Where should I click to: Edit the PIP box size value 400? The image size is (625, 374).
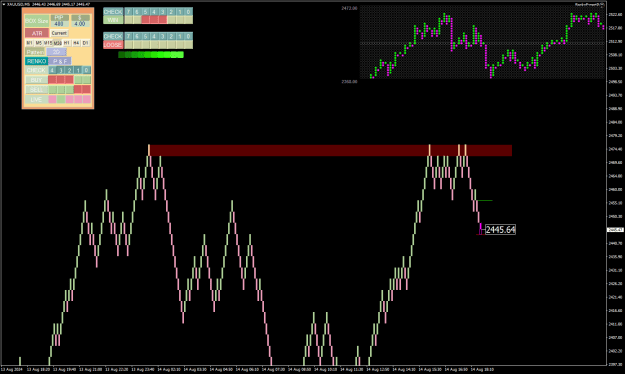[x=60, y=24]
